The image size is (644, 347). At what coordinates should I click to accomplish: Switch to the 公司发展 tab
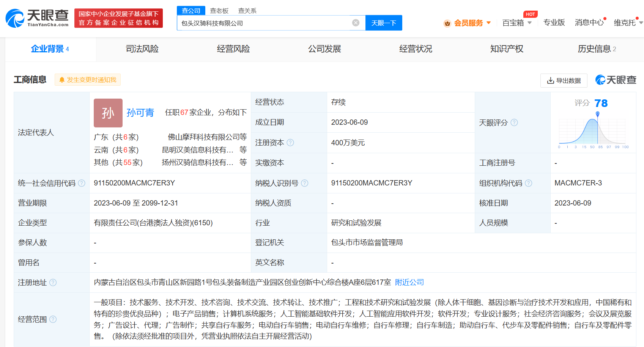click(324, 49)
